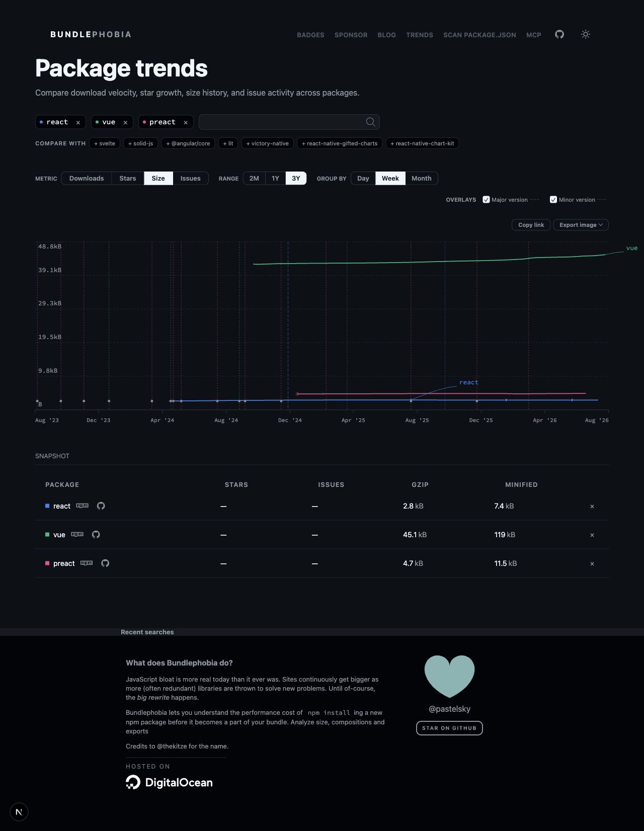Group the chart by Day
Image resolution: width=644 pixels, height=831 pixels.
pyautogui.click(x=363, y=178)
